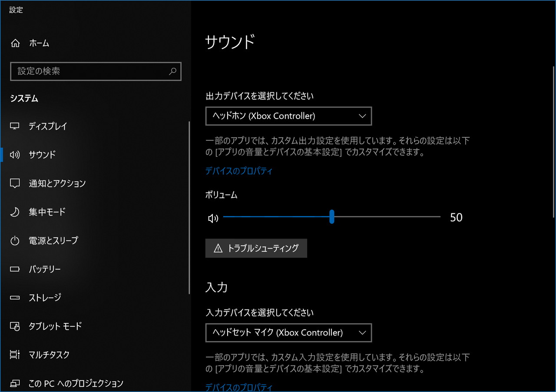The image size is (556, 392).
Task: Click the Home house icon in sidebar
Action: click(15, 43)
